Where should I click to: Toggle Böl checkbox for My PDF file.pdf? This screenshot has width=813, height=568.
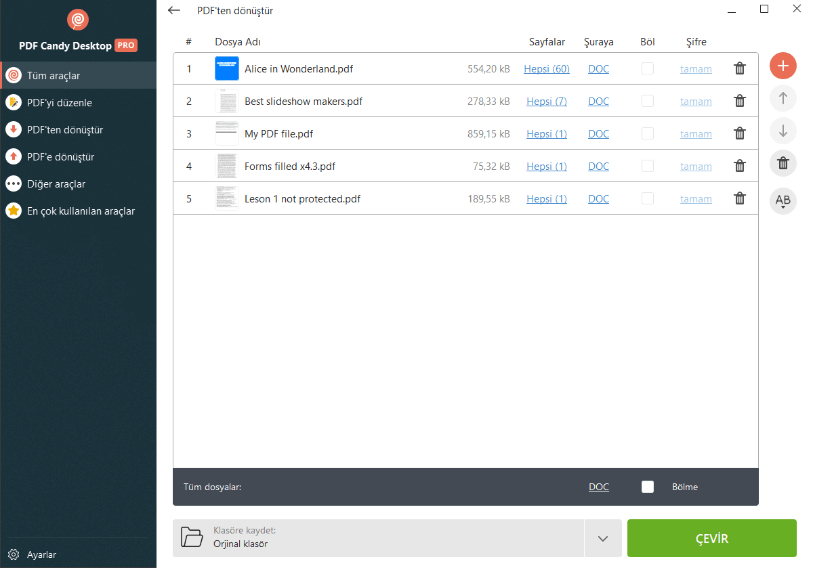coord(648,133)
